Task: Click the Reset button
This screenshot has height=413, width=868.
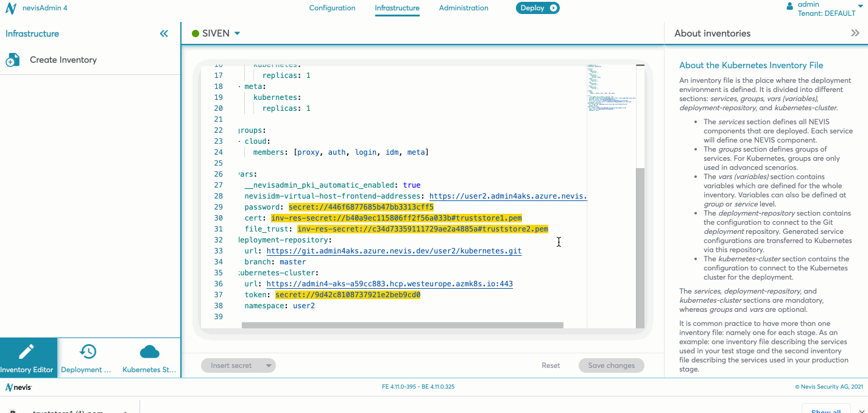Action: [x=551, y=365]
